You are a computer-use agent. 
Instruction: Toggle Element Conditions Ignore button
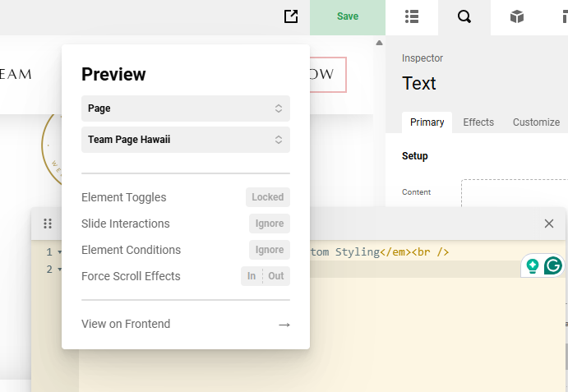(269, 250)
